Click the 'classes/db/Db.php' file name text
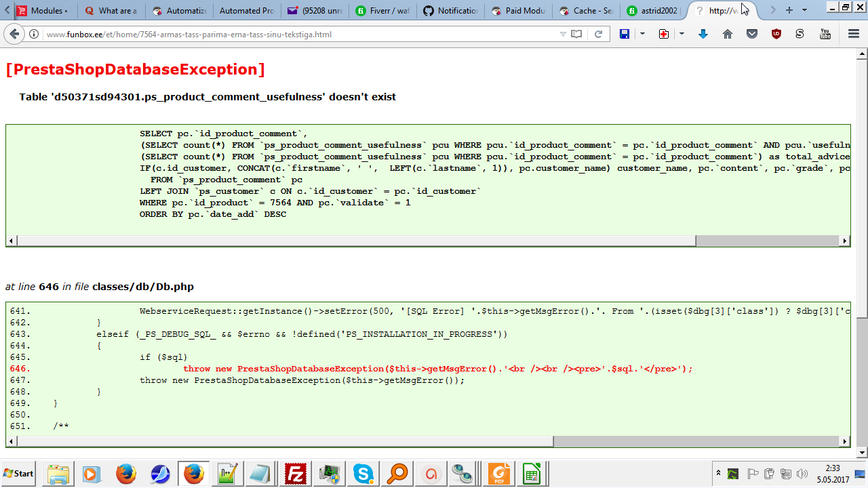This screenshot has width=868, height=488. (x=143, y=287)
